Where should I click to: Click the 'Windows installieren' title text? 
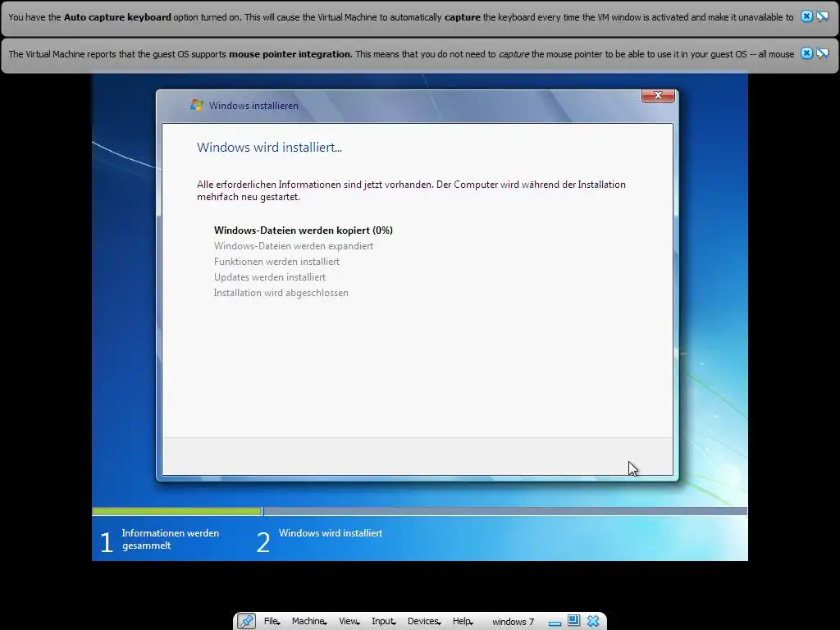253,106
